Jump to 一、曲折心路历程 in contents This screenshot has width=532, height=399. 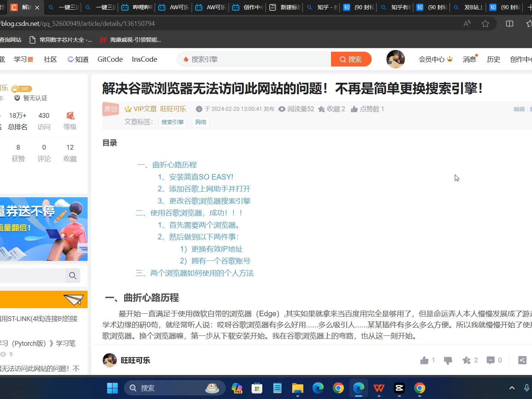click(x=167, y=165)
